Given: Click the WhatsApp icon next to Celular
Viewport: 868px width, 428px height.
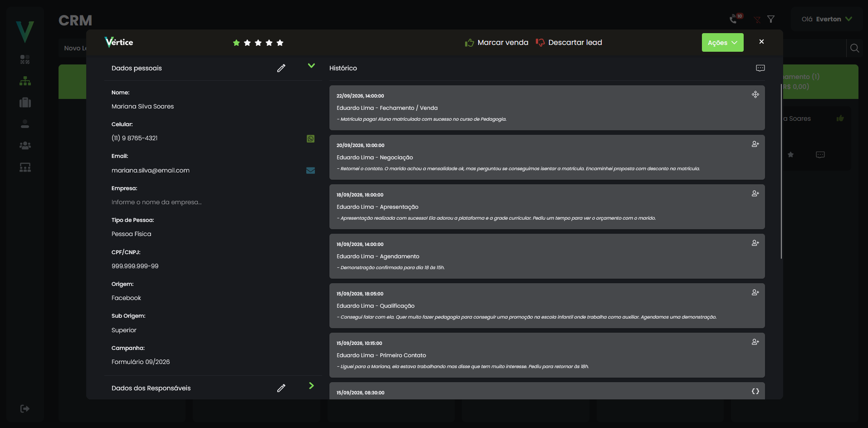Looking at the screenshot, I should point(310,138).
